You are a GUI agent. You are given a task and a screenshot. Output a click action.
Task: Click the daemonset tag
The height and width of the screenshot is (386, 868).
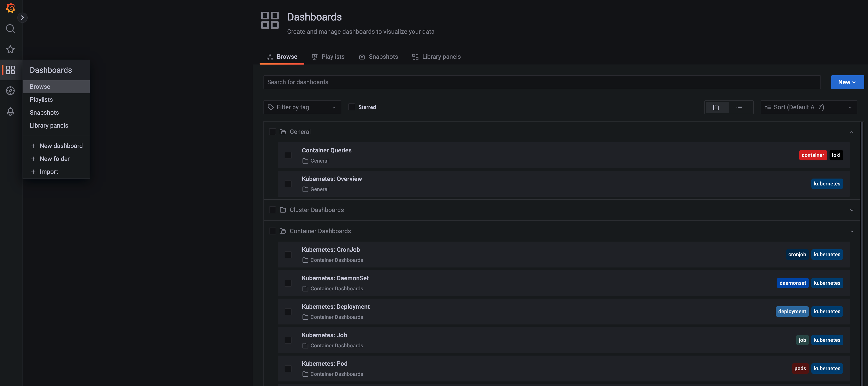[793, 283]
